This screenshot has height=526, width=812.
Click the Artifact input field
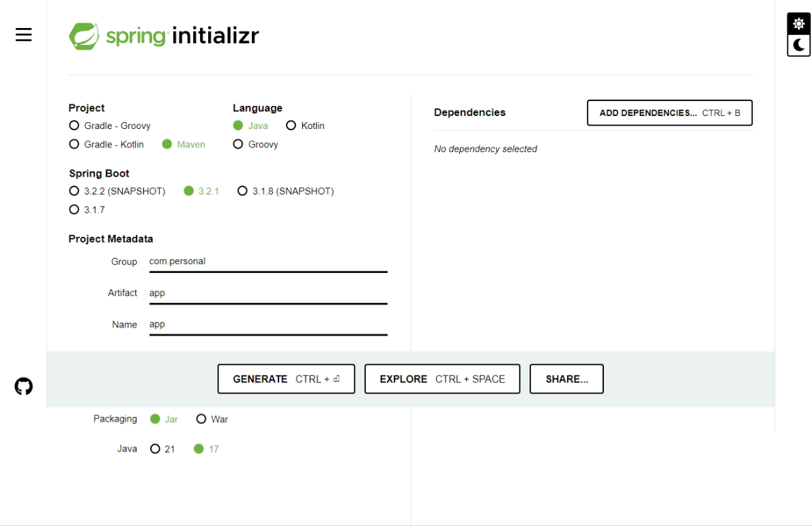click(x=268, y=293)
